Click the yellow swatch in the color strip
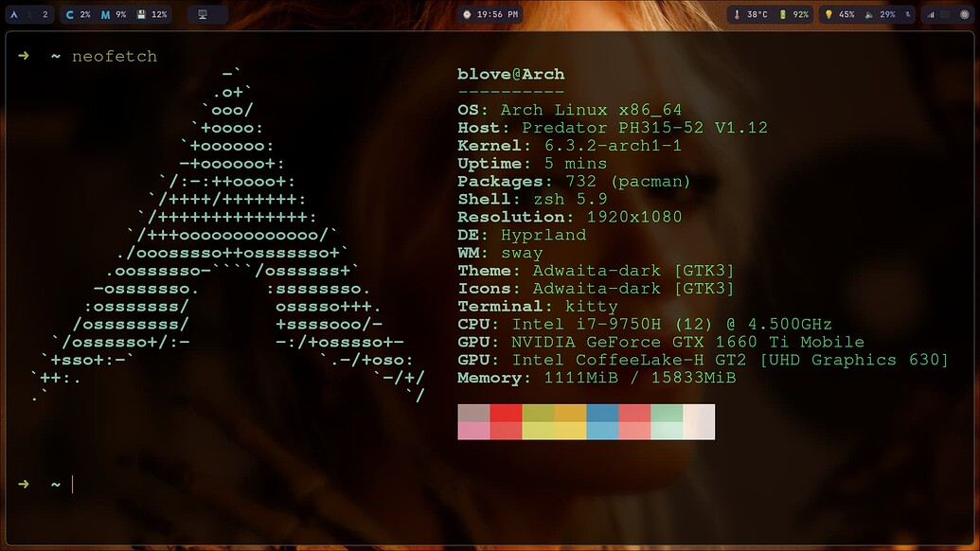 [x=568, y=420]
